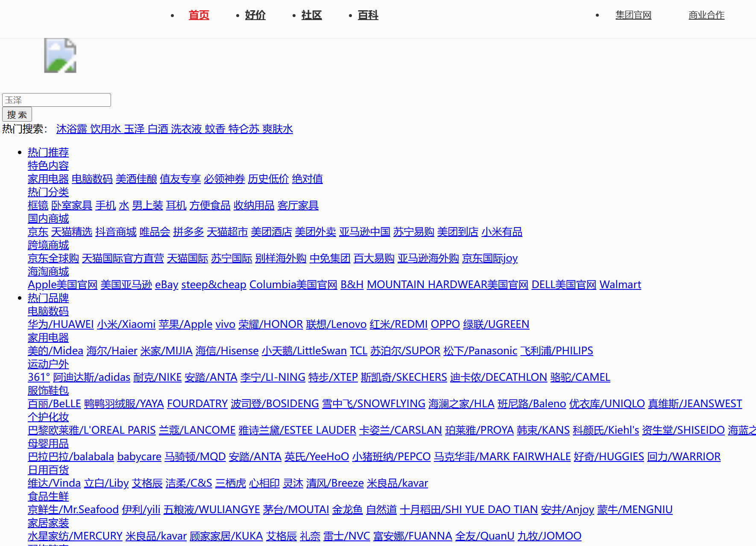Visit the 集团官网 link
The width and height of the screenshot is (756, 546).
tap(633, 15)
